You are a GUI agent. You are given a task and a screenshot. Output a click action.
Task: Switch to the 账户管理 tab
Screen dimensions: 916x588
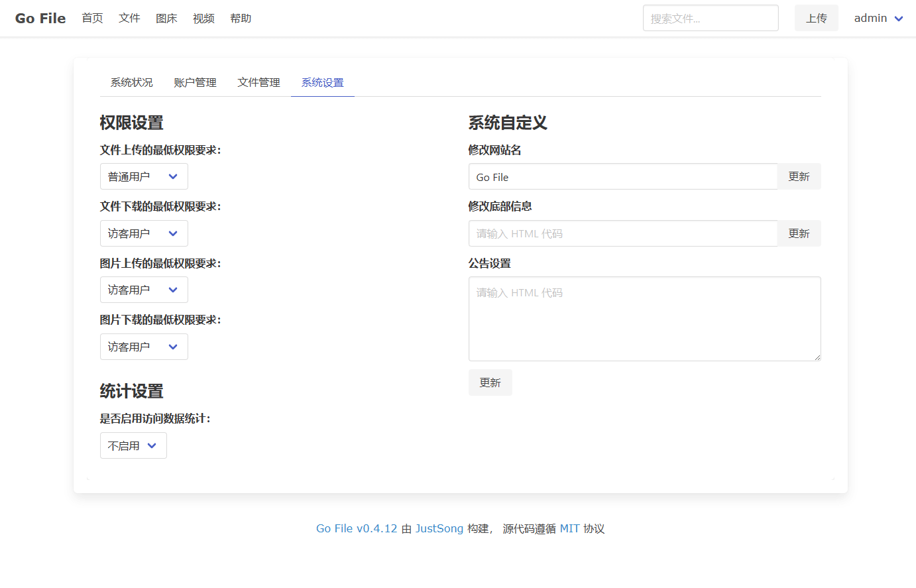click(195, 82)
